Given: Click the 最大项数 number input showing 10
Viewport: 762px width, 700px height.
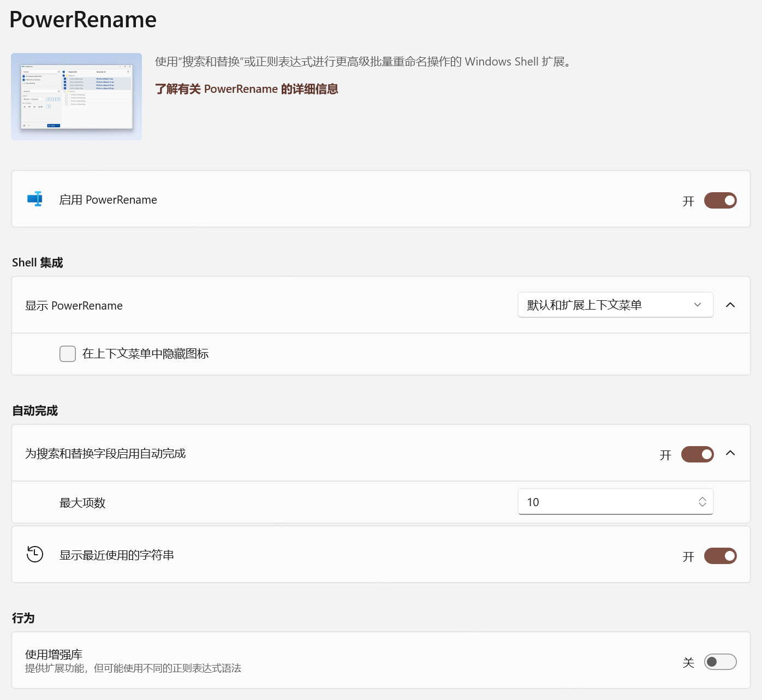Looking at the screenshot, I should click(616, 502).
